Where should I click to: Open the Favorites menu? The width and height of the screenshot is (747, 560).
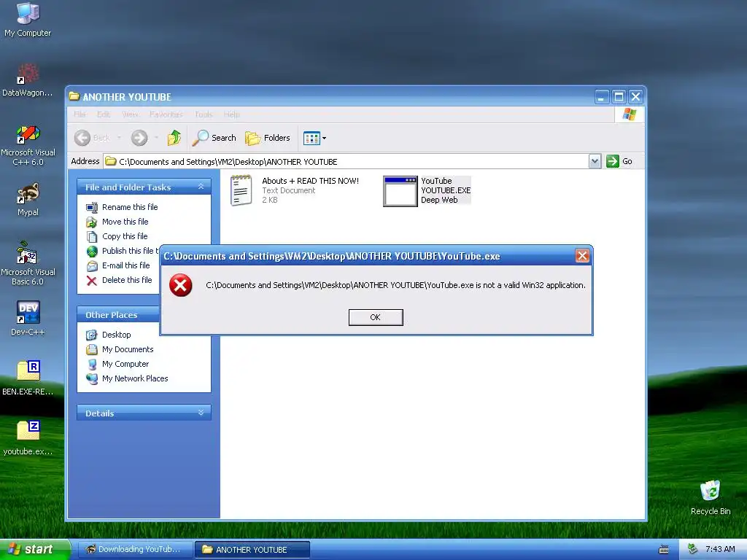pyautogui.click(x=166, y=114)
